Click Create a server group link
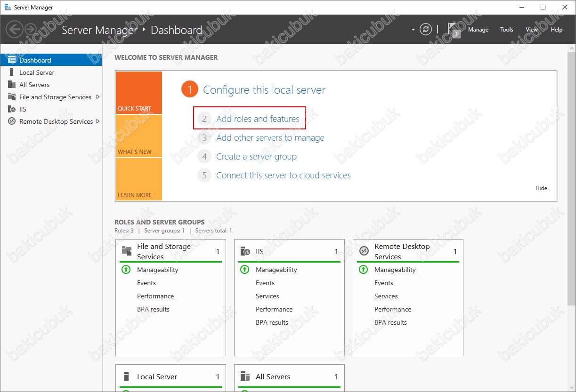Viewport: 576px width, 392px height. click(256, 157)
